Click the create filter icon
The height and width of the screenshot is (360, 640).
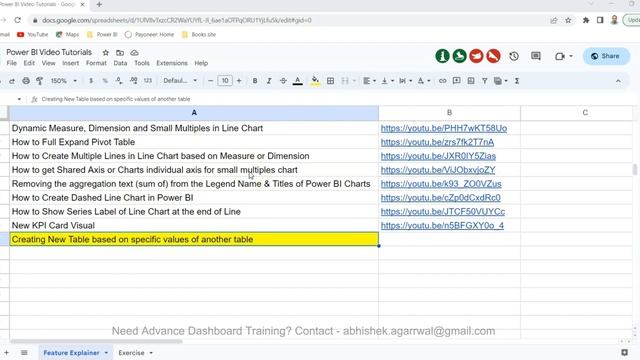(x=484, y=81)
